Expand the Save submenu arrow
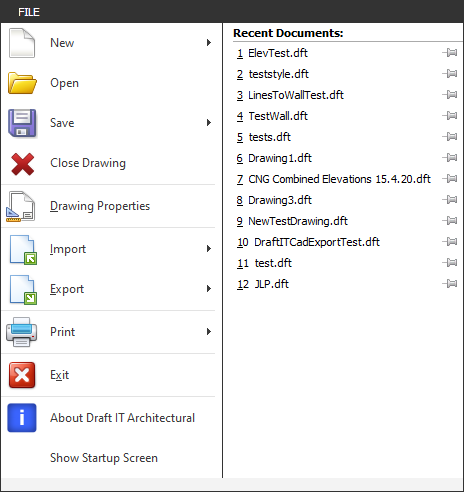 209,123
